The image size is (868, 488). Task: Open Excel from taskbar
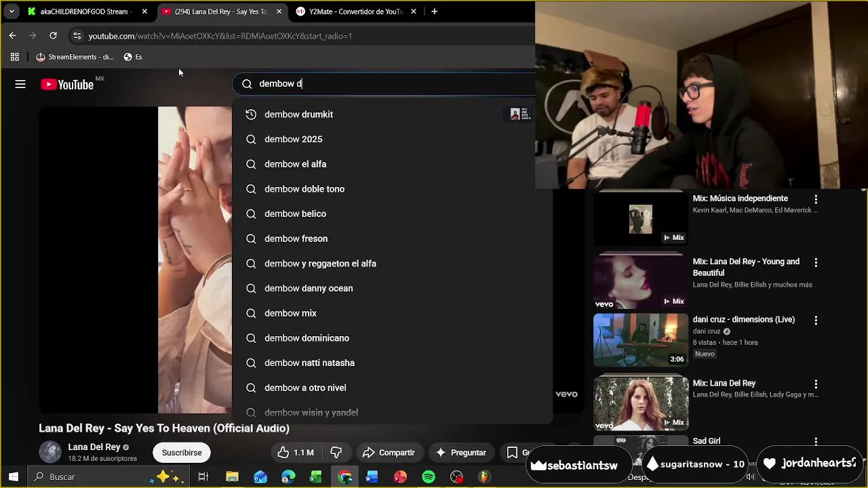(316, 477)
